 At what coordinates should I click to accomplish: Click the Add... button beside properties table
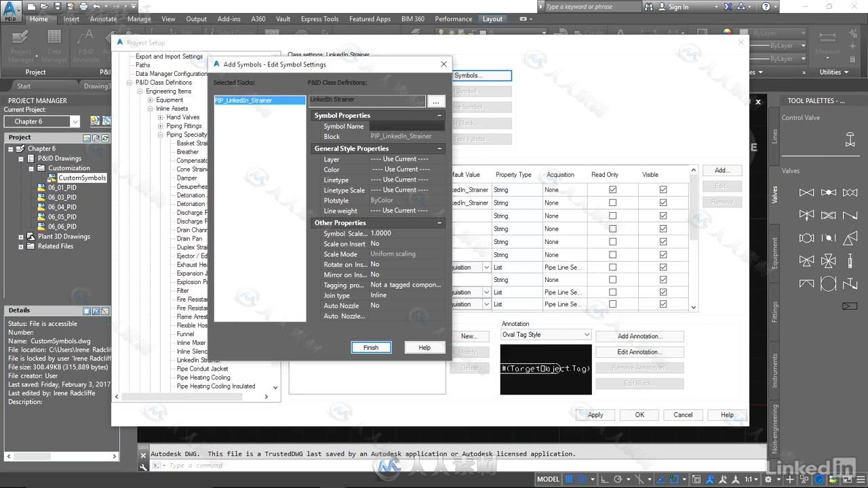click(x=722, y=171)
